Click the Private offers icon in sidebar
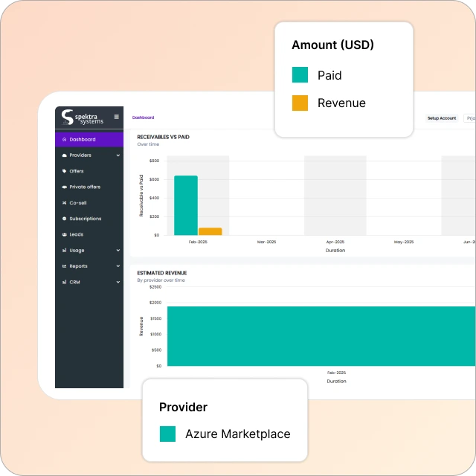The height and width of the screenshot is (476, 476). [x=65, y=187]
